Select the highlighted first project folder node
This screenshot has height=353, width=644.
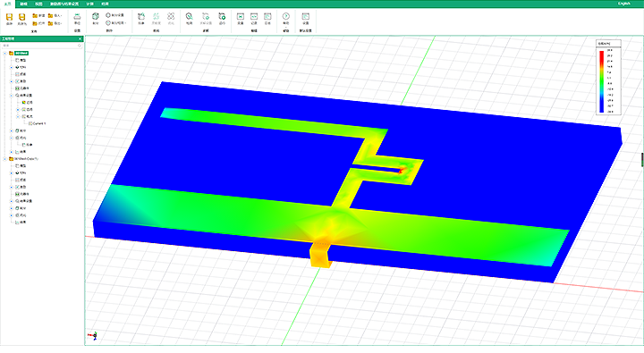tap(21, 53)
